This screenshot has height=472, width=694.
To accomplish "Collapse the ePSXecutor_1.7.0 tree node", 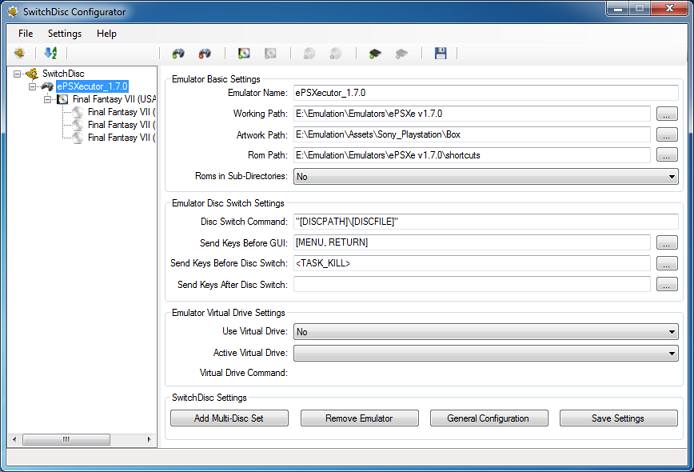I will tap(32, 86).
